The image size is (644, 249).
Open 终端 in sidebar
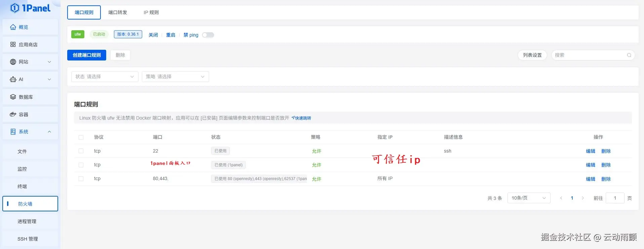[x=30, y=186]
